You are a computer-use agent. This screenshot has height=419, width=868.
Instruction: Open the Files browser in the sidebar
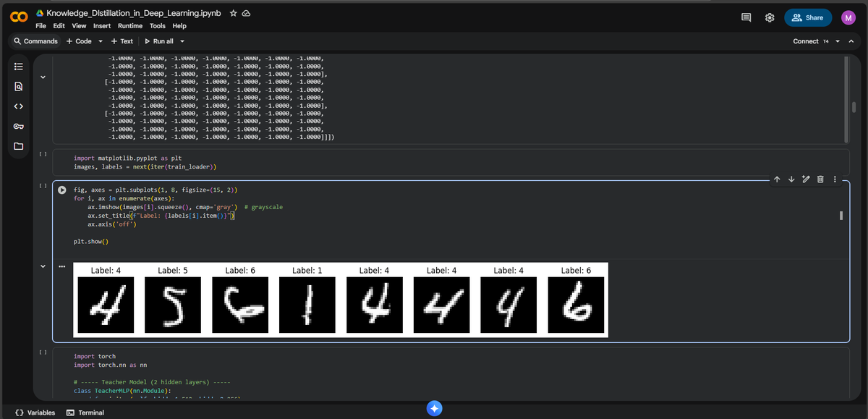point(18,146)
